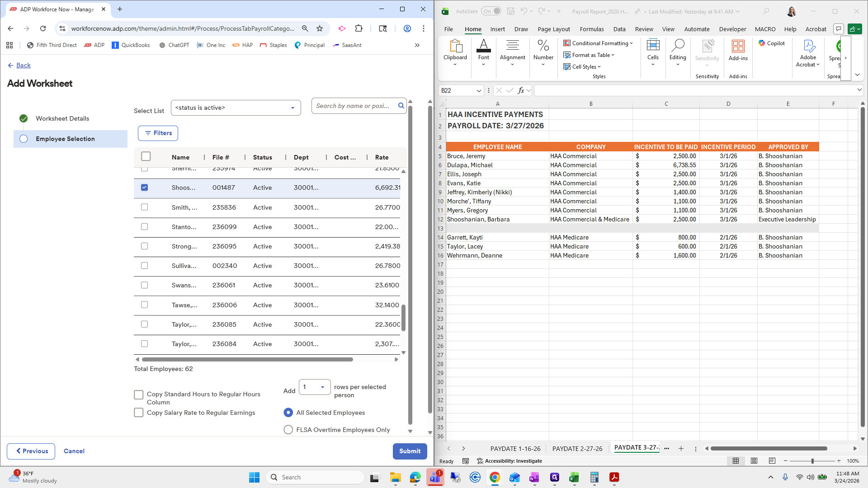Toggle the AutoSave switch
868x488 pixels.
[491, 11]
